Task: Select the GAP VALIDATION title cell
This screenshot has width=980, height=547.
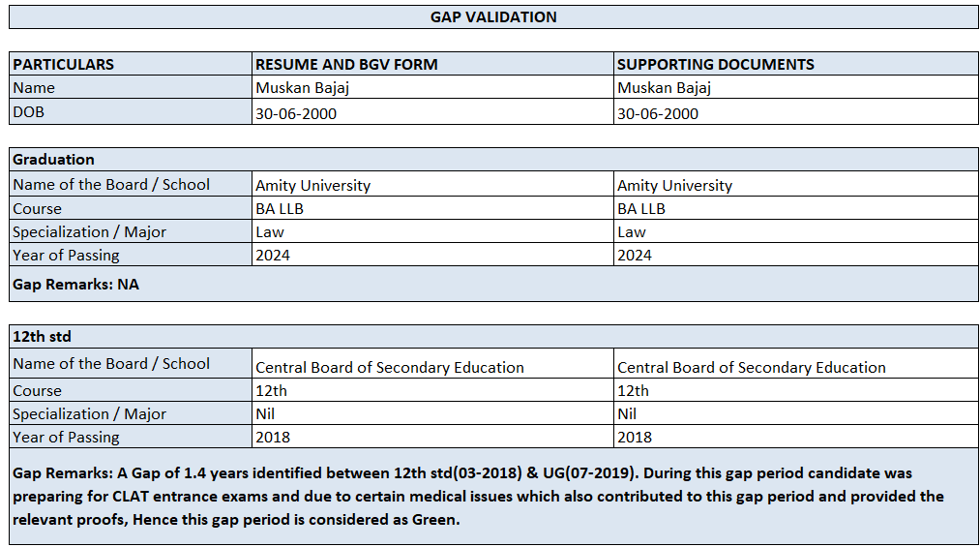Action: 493,16
